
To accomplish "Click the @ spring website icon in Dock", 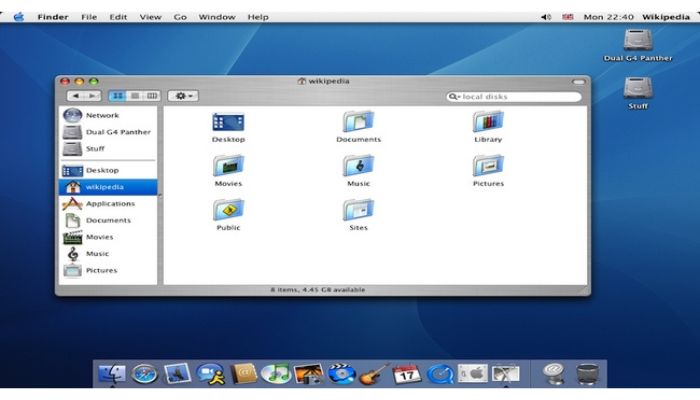I will coord(554,374).
